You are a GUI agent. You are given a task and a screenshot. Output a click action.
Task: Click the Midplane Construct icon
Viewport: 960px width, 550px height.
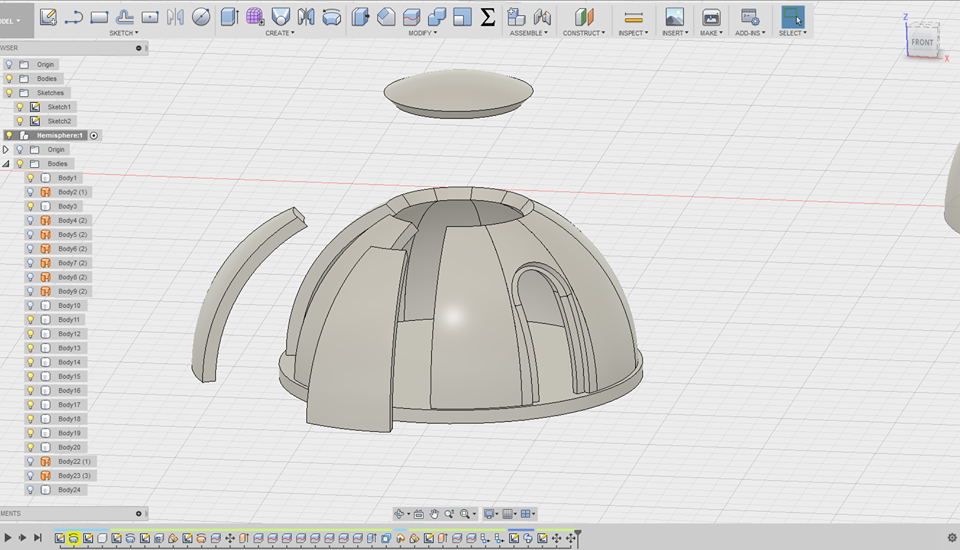(x=583, y=17)
